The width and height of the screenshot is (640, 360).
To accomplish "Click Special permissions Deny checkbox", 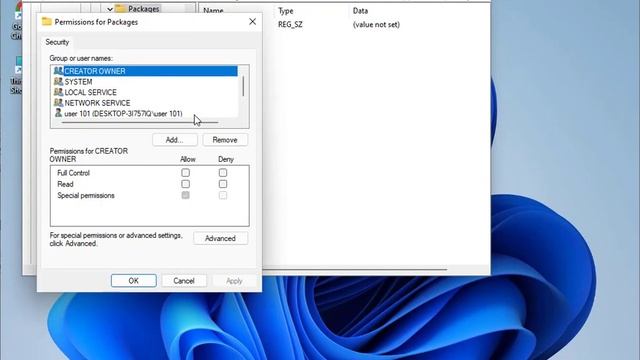I will point(223,195).
